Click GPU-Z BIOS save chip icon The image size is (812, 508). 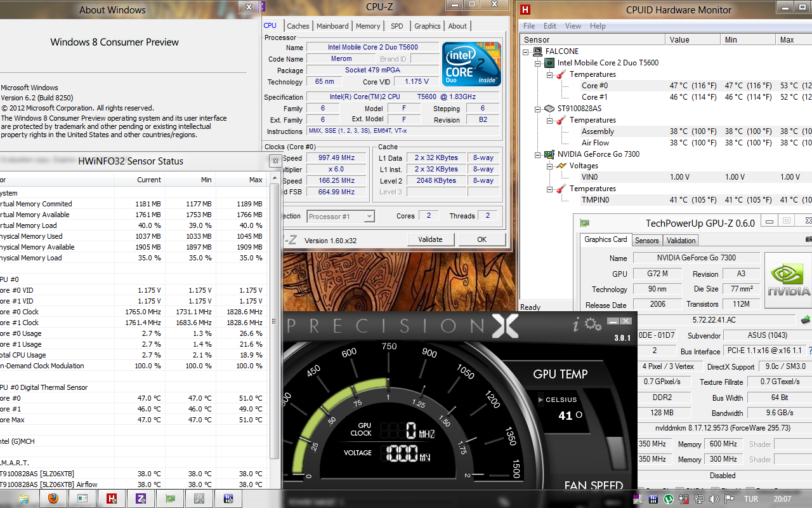(806, 319)
